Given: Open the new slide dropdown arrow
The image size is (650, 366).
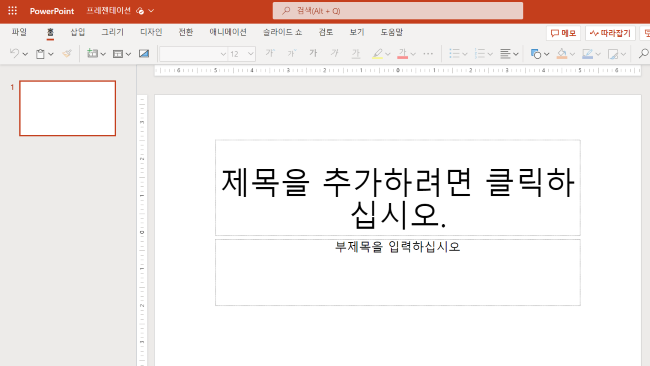Looking at the screenshot, I should [103, 54].
